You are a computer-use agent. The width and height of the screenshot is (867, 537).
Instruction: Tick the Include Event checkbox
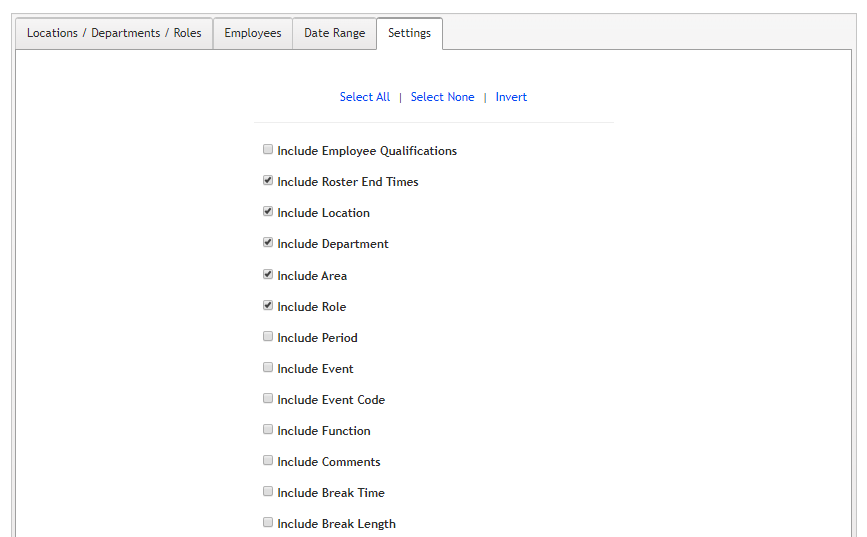pyautogui.click(x=268, y=367)
